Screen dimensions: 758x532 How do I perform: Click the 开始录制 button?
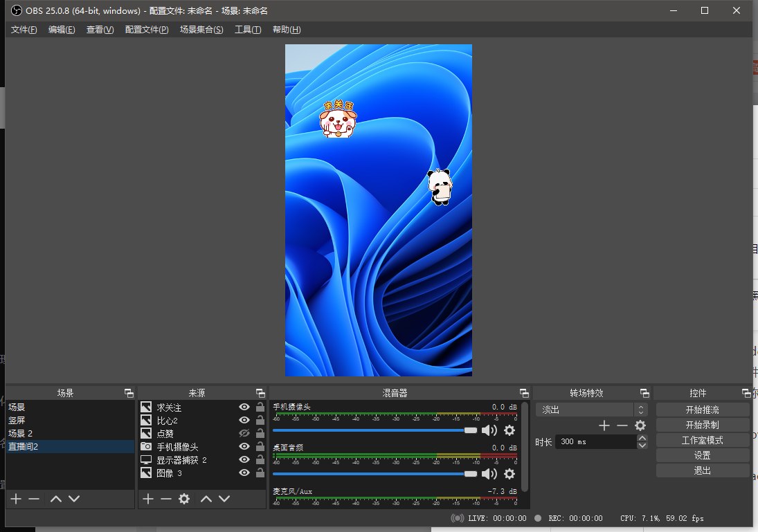703,425
